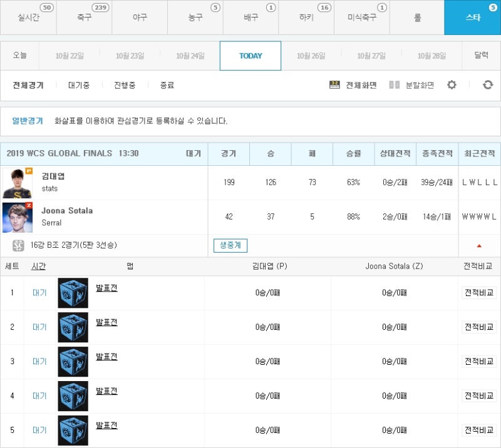Image resolution: width=501 pixels, height=448 pixels.
Task: Refresh the match list
Action: [x=488, y=85]
